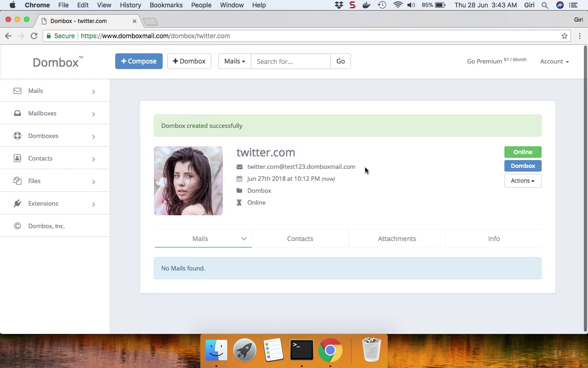Image resolution: width=588 pixels, height=368 pixels.
Task: Bookmark this page with the star icon
Action: 565,36
